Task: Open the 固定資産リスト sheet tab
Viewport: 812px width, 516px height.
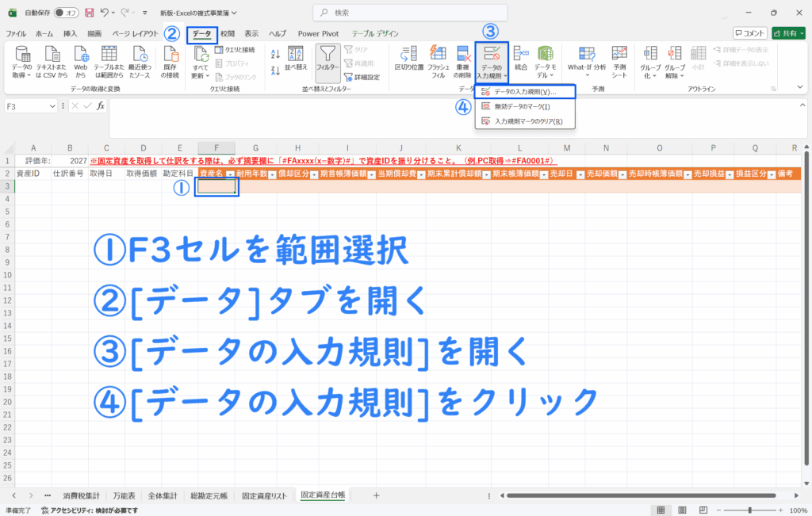Action: click(x=264, y=495)
